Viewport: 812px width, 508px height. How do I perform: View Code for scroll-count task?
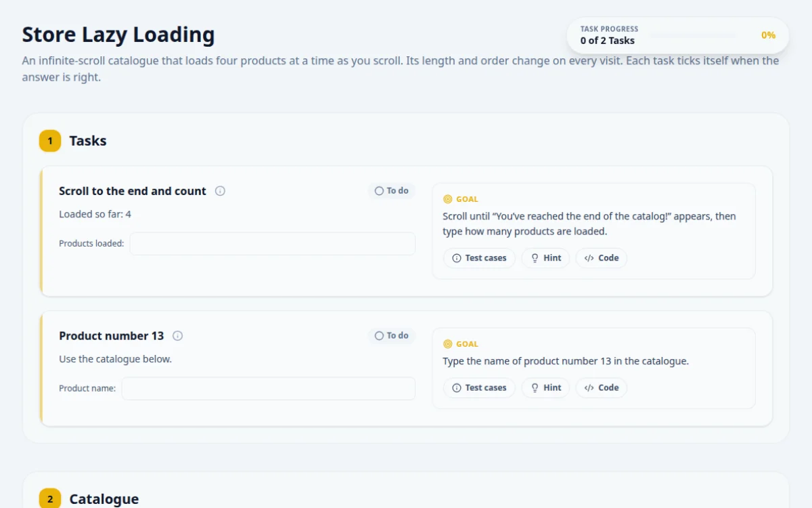tap(602, 258)
